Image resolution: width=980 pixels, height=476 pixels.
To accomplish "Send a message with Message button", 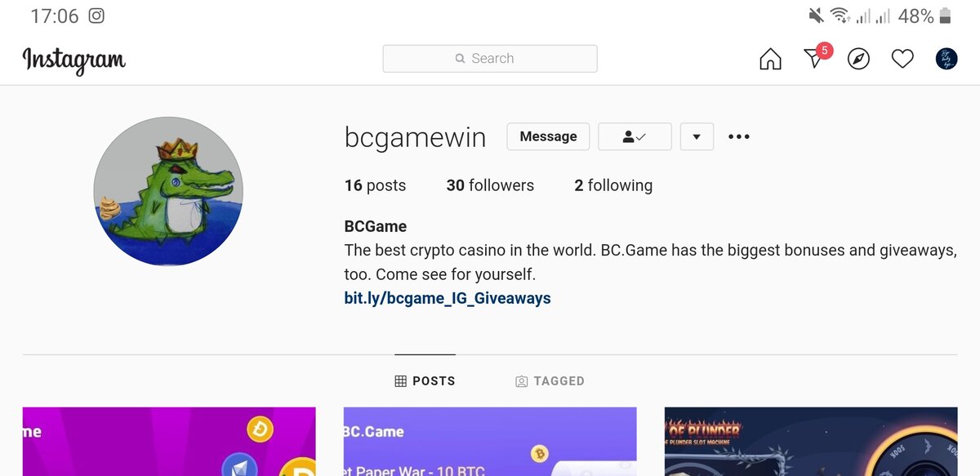I will (548, 136).
